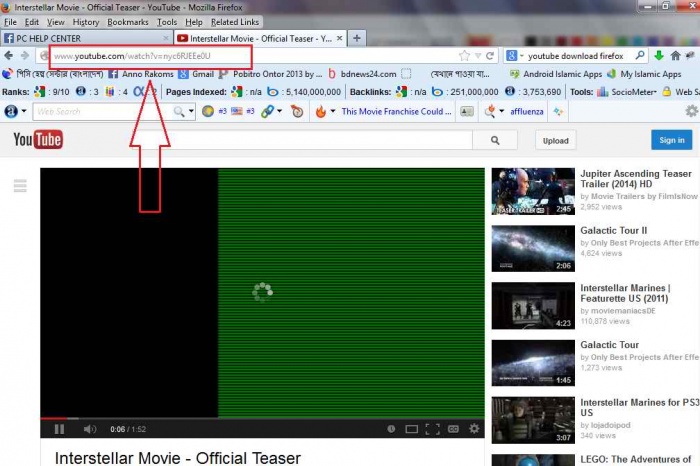
Task: Switch the video to fullscreen mode
Action: pyautogui.click(x=432, y=429)
